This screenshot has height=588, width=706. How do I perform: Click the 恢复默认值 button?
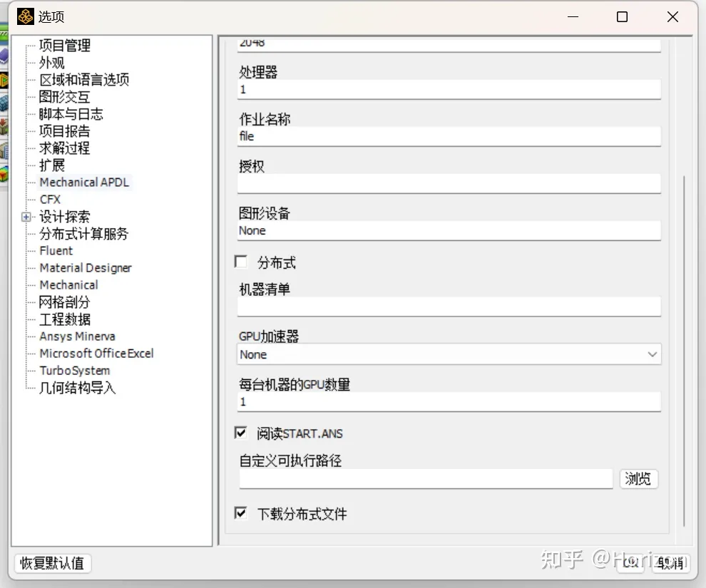(52, 563)
